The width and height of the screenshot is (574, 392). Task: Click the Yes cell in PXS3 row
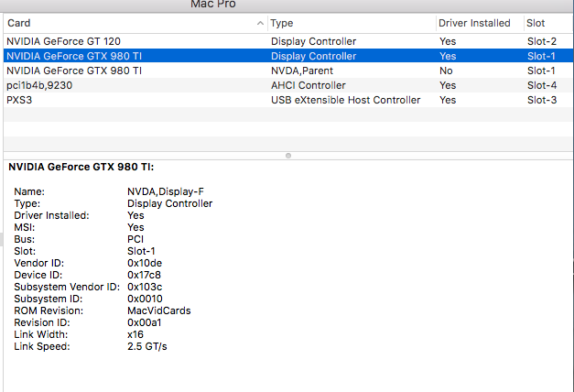tap(448, 100)
